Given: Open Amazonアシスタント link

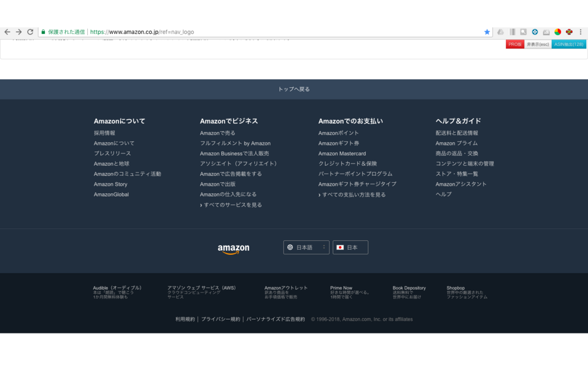Looking at the screenshot, I should click(x=461, y=184).
